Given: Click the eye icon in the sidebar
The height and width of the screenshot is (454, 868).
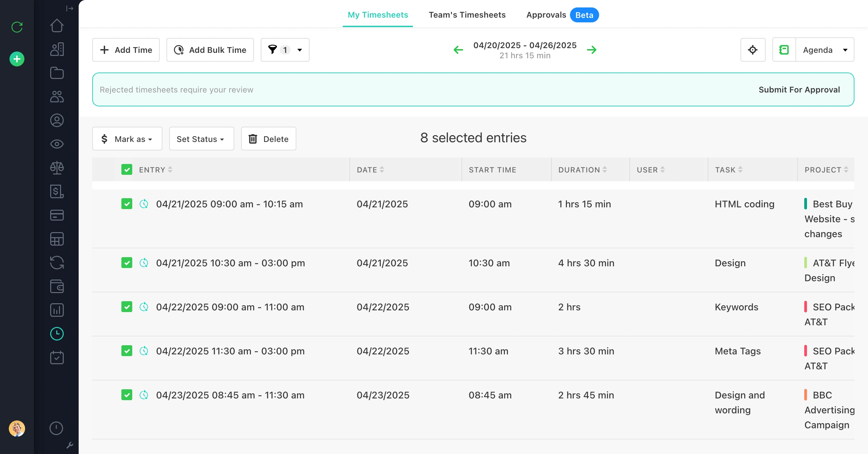Looking at the screenshot, I should [x=57, y=144].
